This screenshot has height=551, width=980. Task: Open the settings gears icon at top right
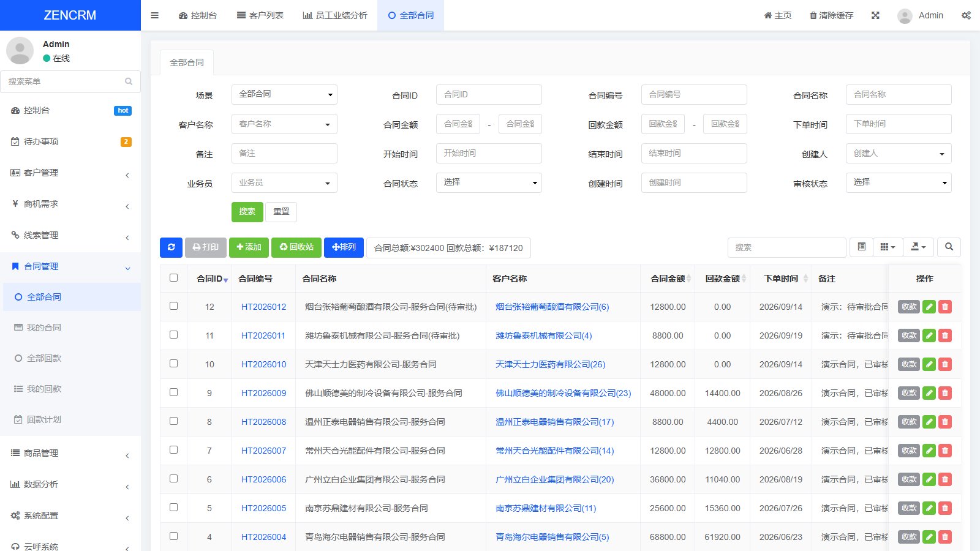pos(966,15)
